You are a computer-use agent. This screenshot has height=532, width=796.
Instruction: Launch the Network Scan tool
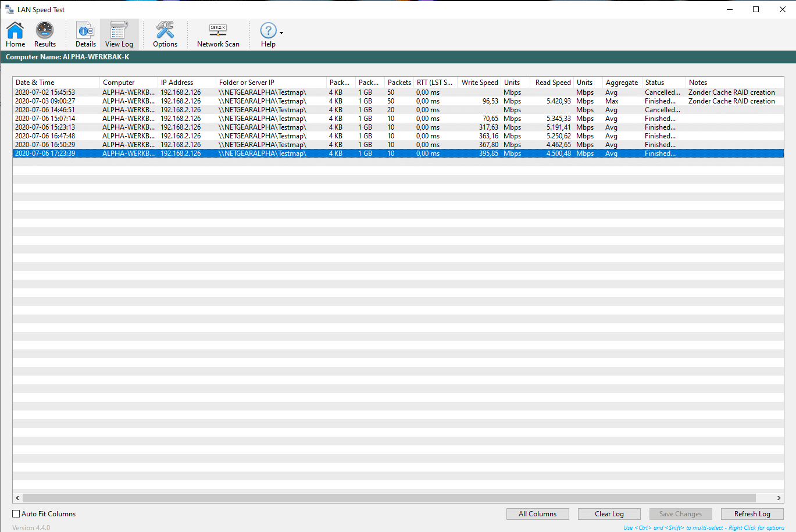(x=218, y=30)
